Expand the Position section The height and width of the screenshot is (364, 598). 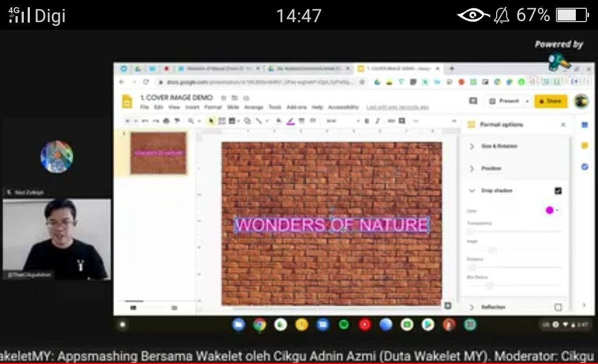click(x=472, y=168)
